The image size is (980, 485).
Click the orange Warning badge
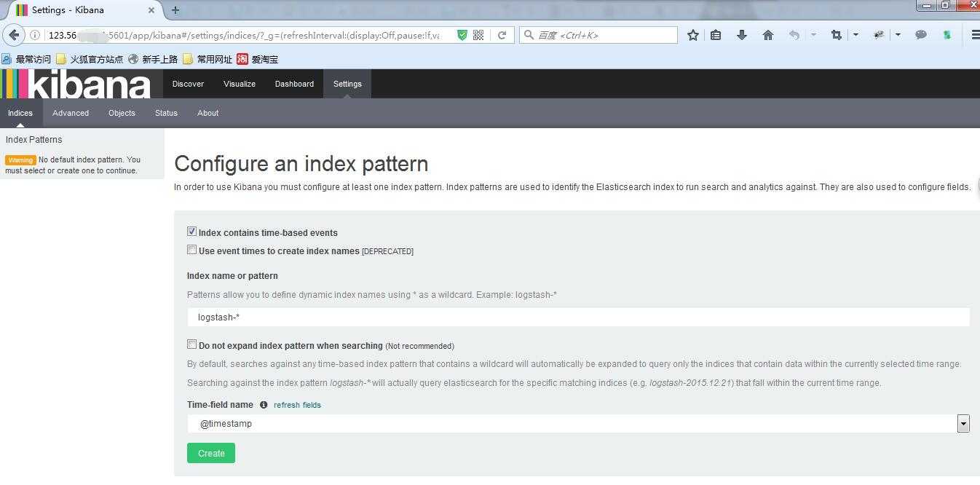(20, 160)
